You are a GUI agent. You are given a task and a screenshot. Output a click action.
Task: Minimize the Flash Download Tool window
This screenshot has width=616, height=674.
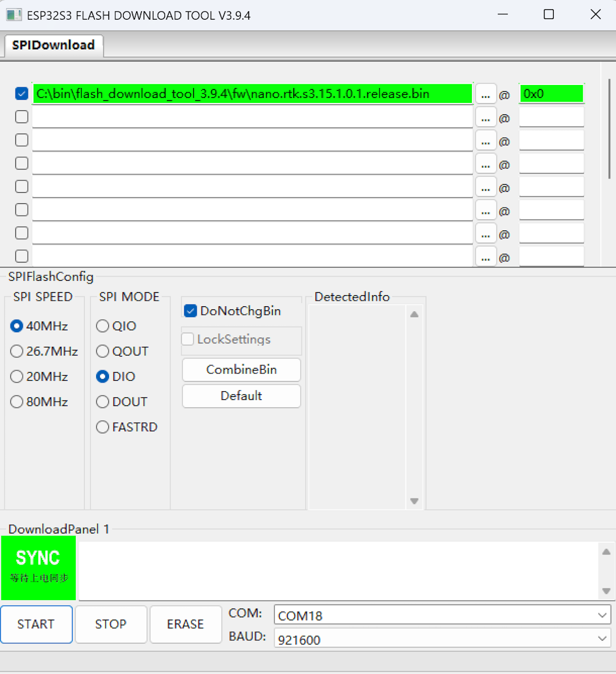503,15
